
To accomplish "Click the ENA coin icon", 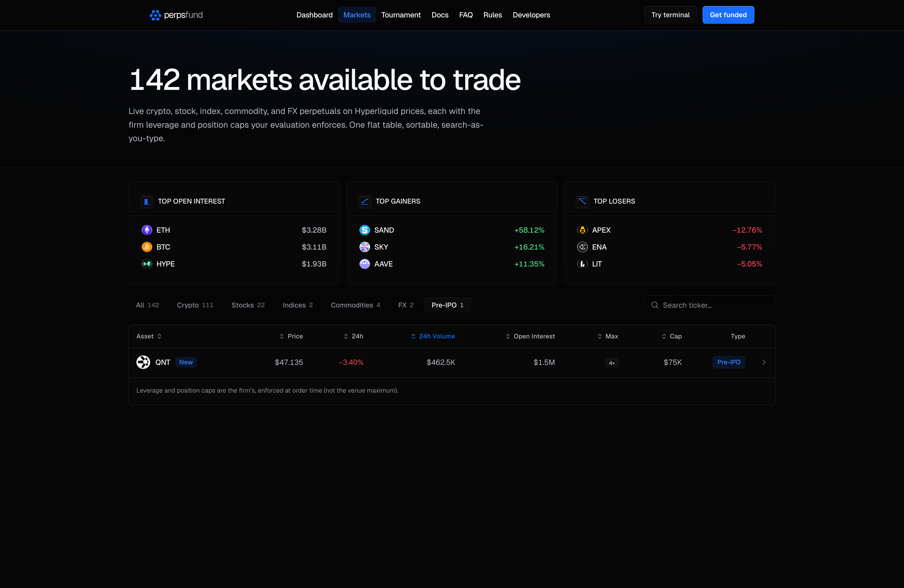I will [x=582, y=247].
